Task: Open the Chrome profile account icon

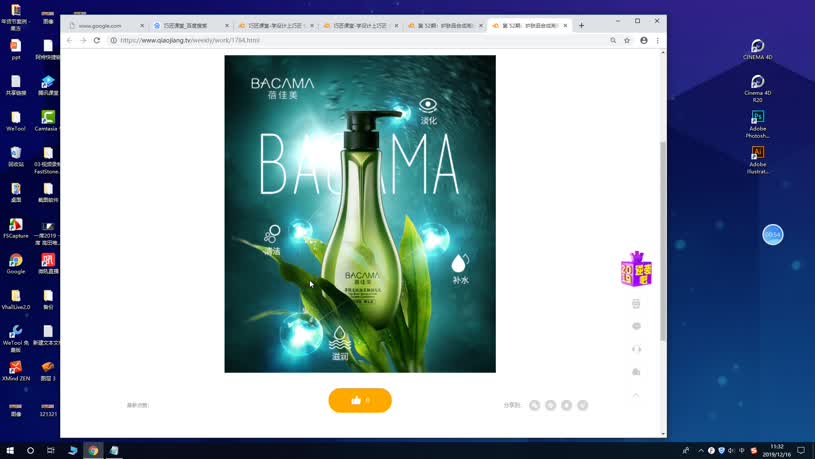Action: [x=643, y=40]
